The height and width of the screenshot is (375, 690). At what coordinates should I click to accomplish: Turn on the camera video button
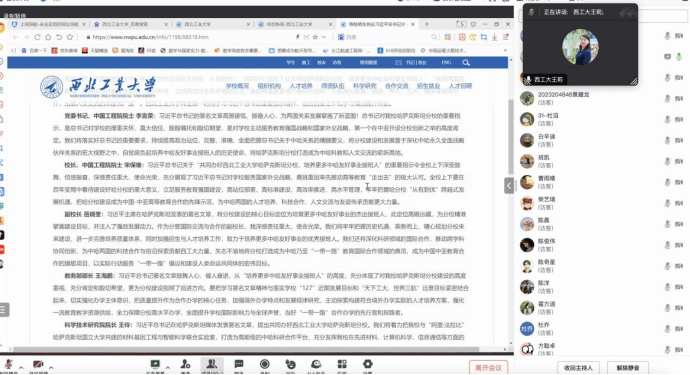tap(39, 364)
